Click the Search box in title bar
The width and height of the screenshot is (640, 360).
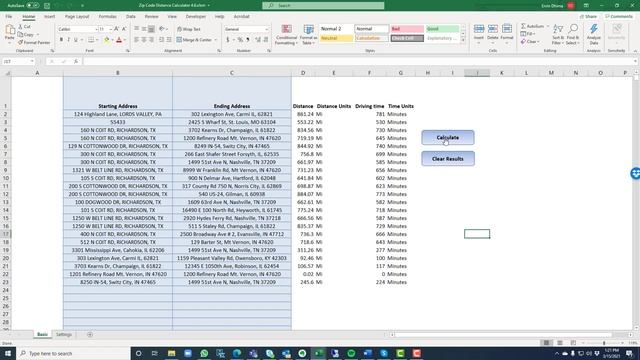[x=323, y=6]
